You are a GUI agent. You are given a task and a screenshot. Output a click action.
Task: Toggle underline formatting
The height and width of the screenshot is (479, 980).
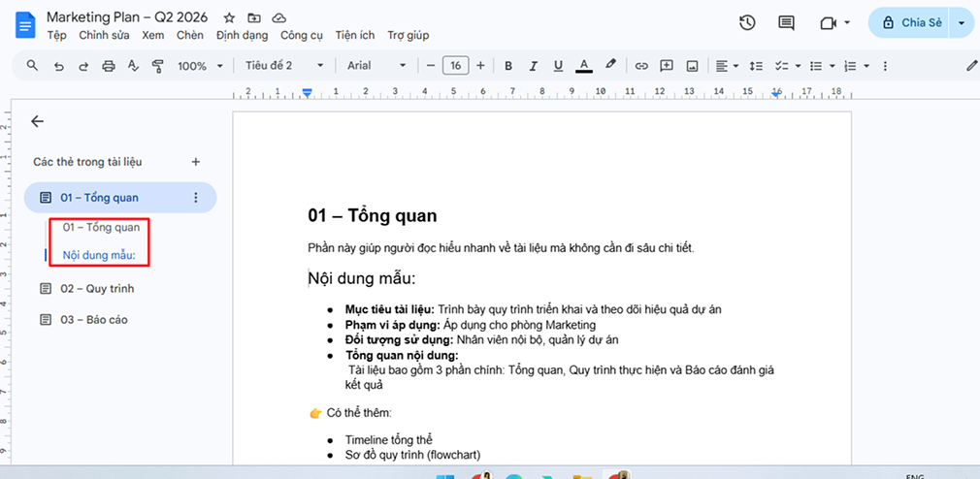[559, 66]
